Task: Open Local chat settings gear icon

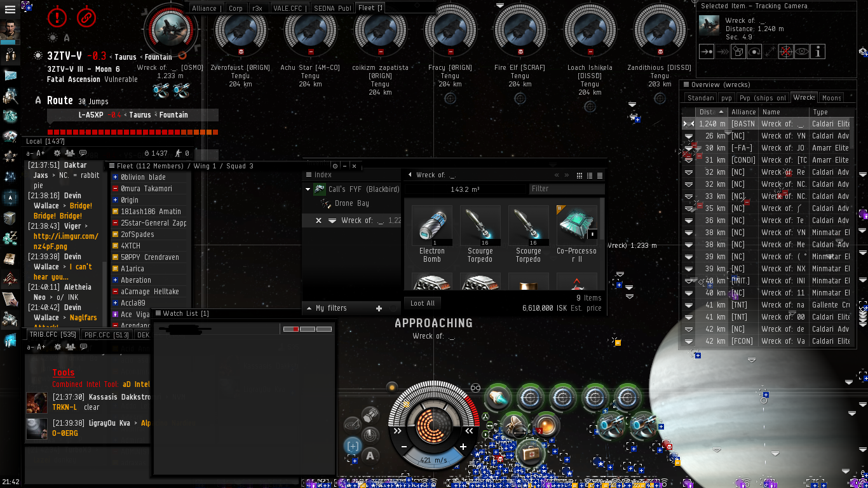Action: tap(57, 153)
